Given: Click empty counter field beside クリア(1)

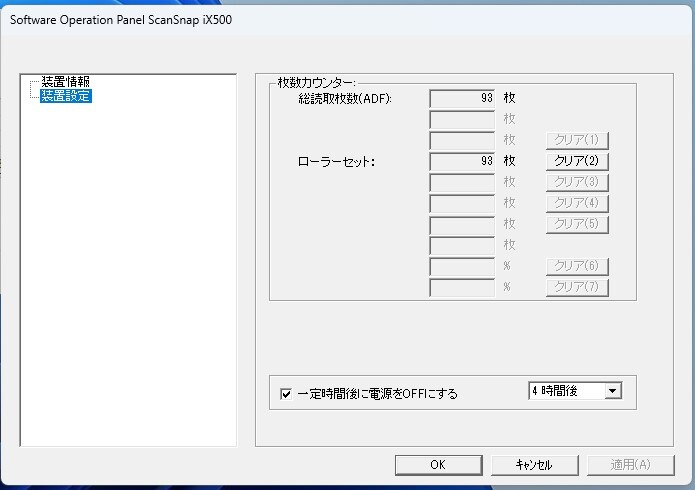Looking at the screenshot, I should pos(462,140).
